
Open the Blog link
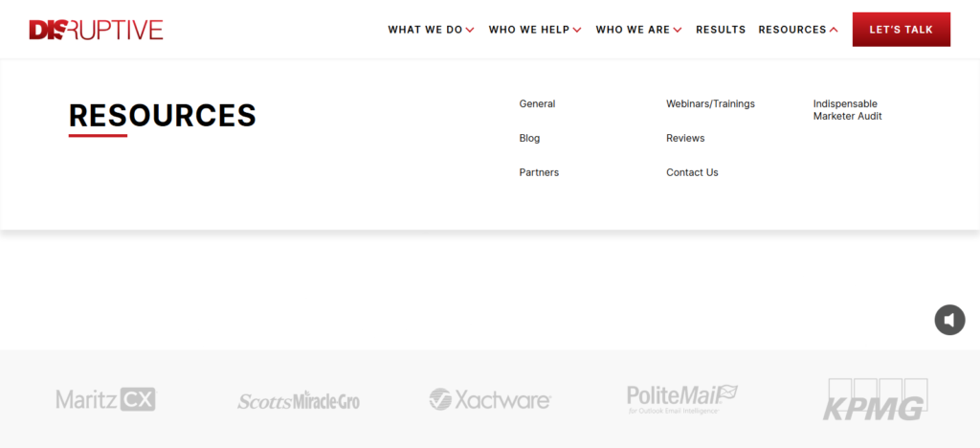coord(529,138)
